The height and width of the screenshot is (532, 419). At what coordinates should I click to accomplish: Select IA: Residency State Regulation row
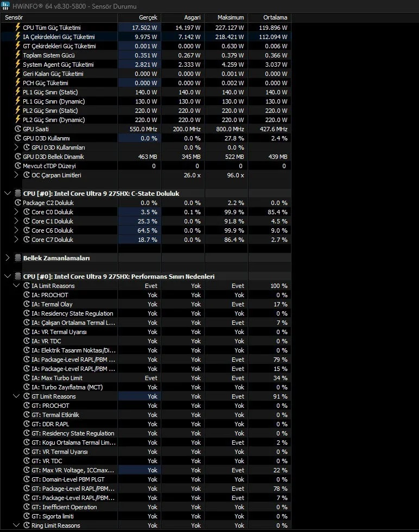coord(147,313)
